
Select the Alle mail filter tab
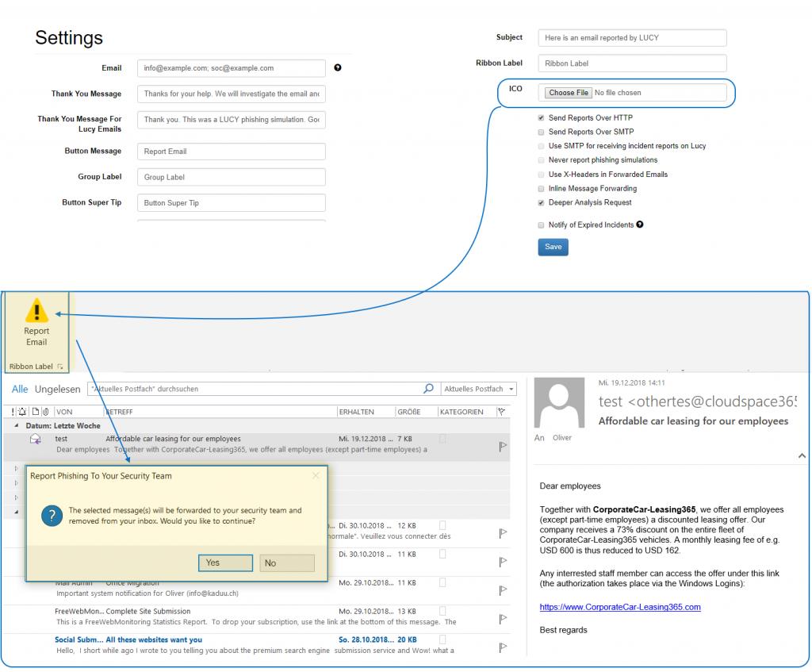tap(19, 389)
